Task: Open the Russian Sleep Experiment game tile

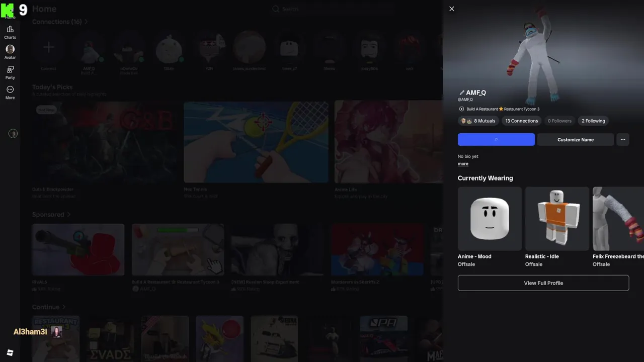Action: coord(278,250)
